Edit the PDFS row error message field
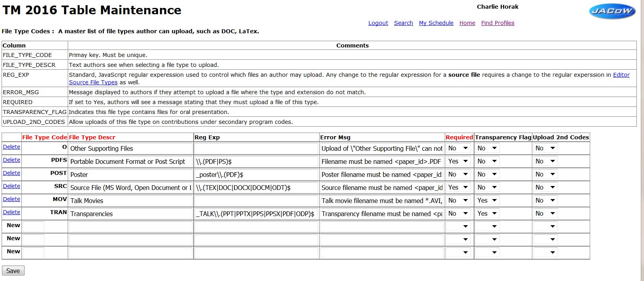 (382, 161)
